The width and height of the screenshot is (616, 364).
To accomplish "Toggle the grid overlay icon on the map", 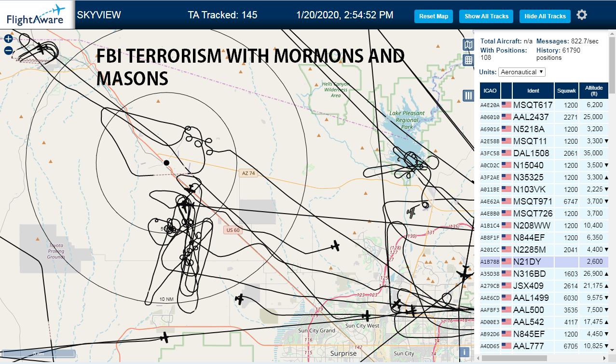I will click(x=468, y=60).
